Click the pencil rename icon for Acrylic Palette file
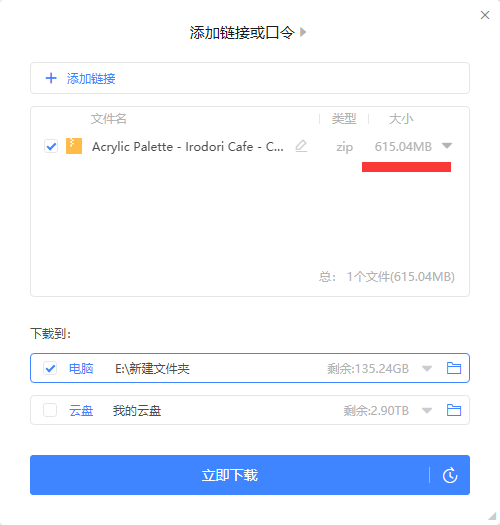This screenshot has height=525, width=500. 301,146
